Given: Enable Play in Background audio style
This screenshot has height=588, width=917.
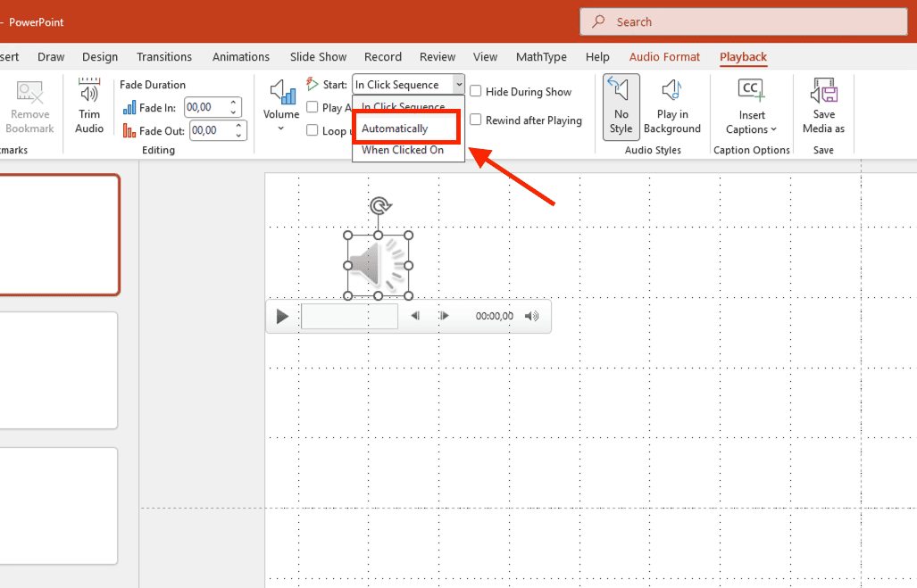Looking at the screenshot, I should pyautogui.click(x=672, y=107).
